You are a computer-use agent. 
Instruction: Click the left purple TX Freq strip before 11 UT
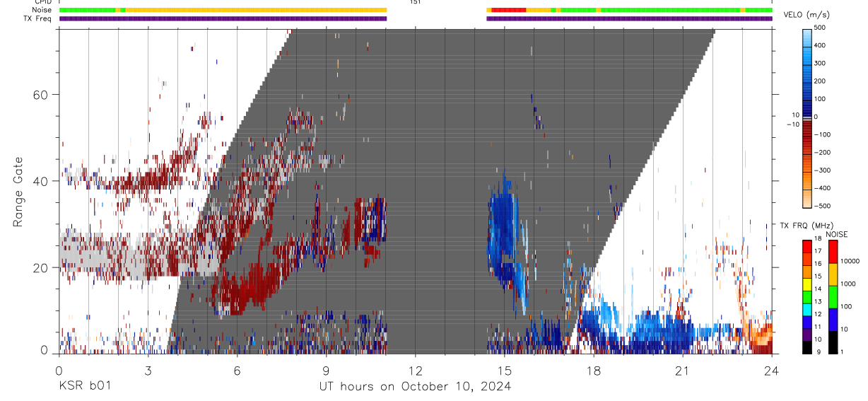coord(223,18)
